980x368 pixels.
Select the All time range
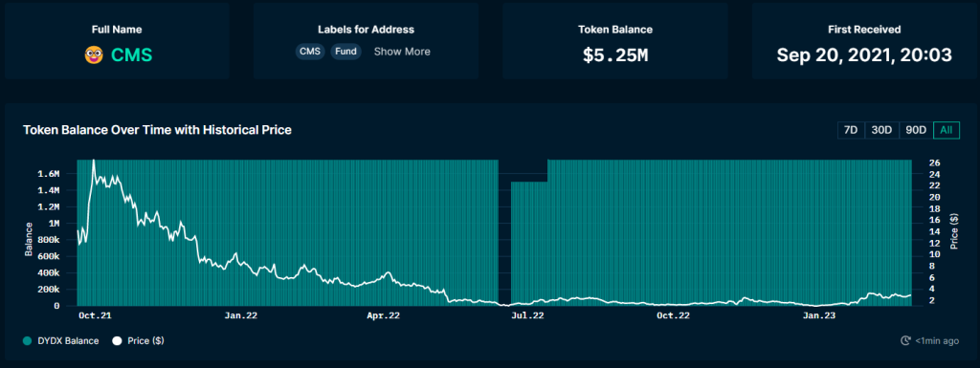pyautogui.click(x=947, y=130)
